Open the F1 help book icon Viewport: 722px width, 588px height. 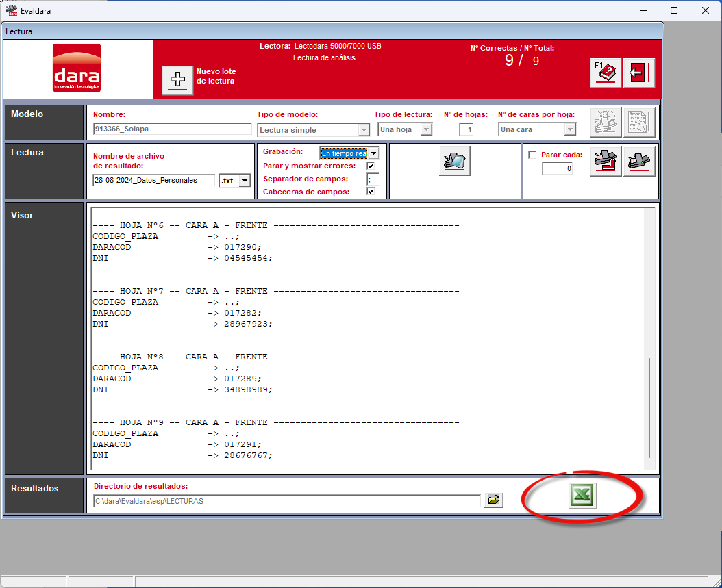[x=606, y=73]
